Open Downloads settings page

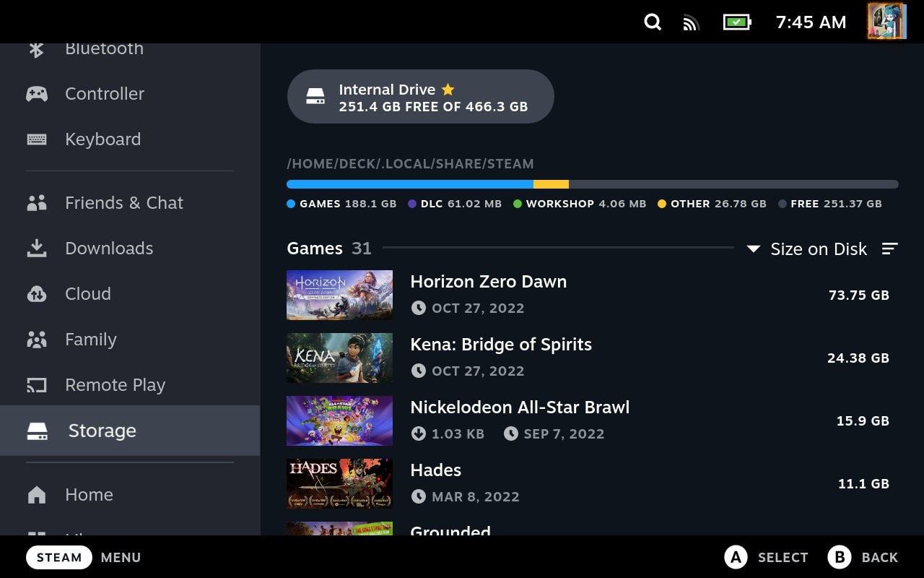pos(109,249)
